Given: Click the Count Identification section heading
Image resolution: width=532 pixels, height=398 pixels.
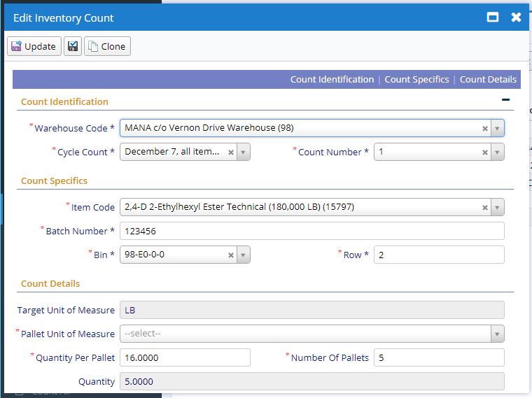Looking at the screenshot, I should coord(64,101).
